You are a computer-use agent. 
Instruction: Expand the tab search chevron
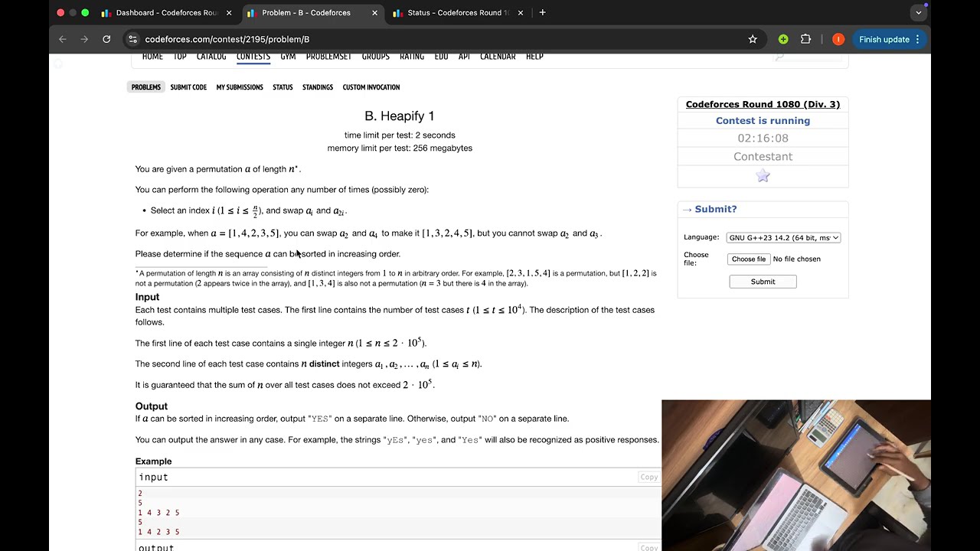[919, 12]
